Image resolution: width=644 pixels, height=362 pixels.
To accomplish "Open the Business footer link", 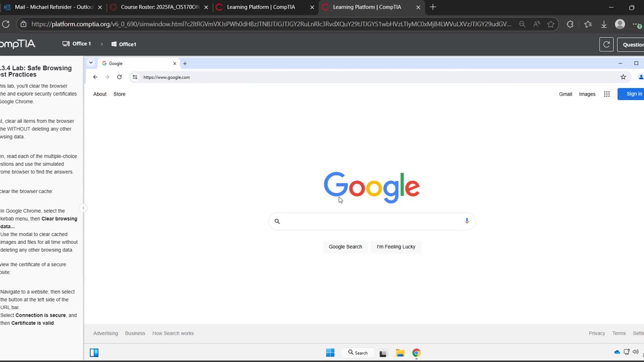I will (135, 333).
